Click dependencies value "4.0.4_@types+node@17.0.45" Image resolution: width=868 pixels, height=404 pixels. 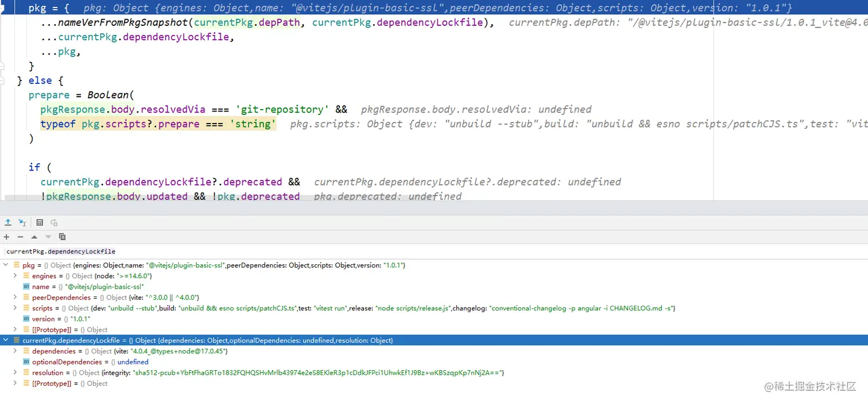tap(179, 351)
